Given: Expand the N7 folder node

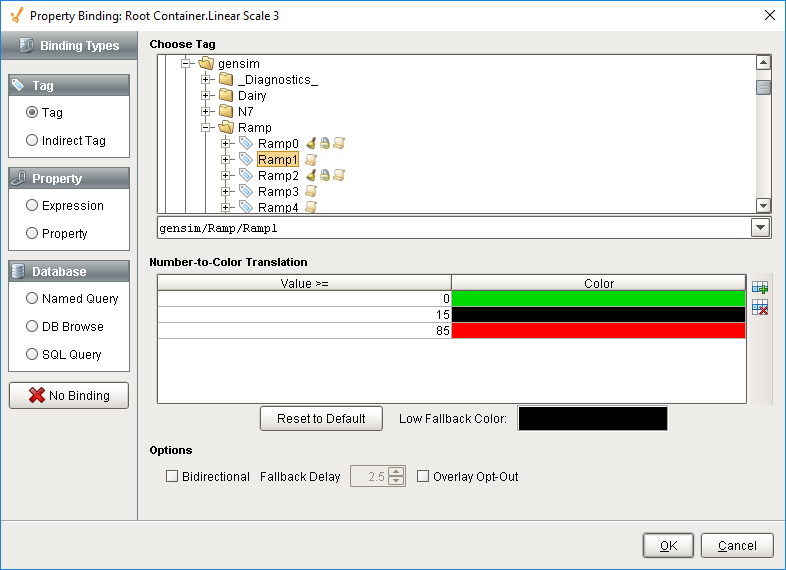Looking at the screenshot, I should 206,111.
